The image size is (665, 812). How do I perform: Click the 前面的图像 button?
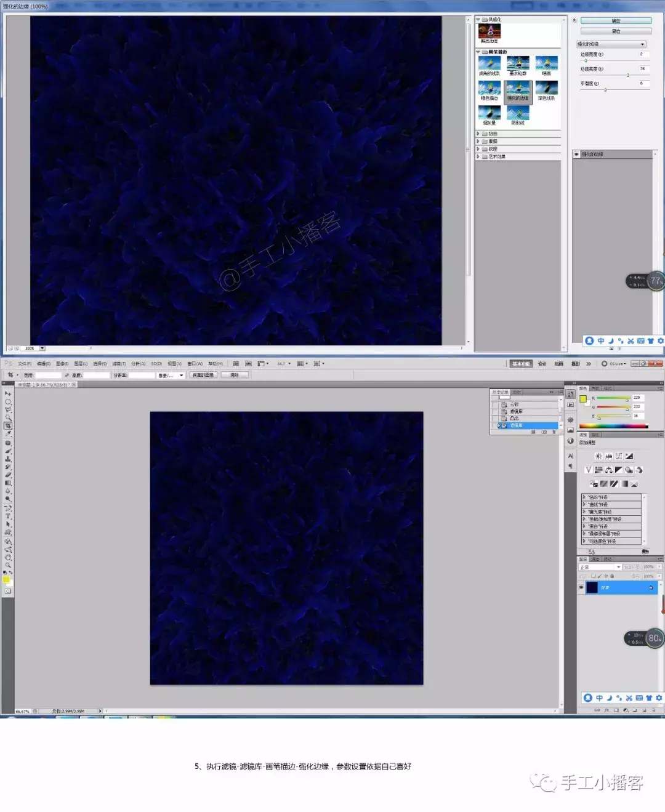pyautogui.click(x=203, y=375)
